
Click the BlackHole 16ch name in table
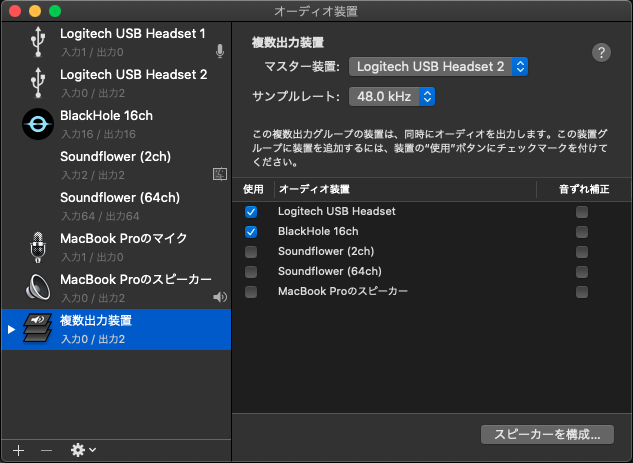pos(318,231)
